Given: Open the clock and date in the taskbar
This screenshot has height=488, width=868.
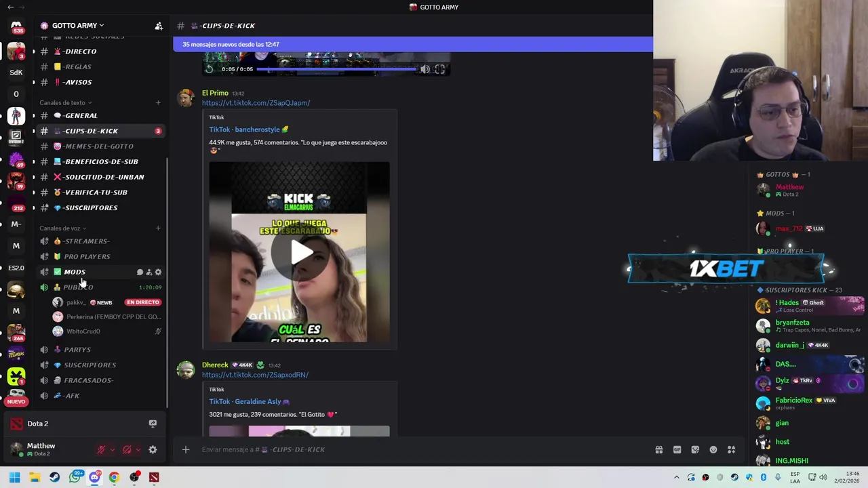Looking at the screenshot, I should [x=847, y=477].
